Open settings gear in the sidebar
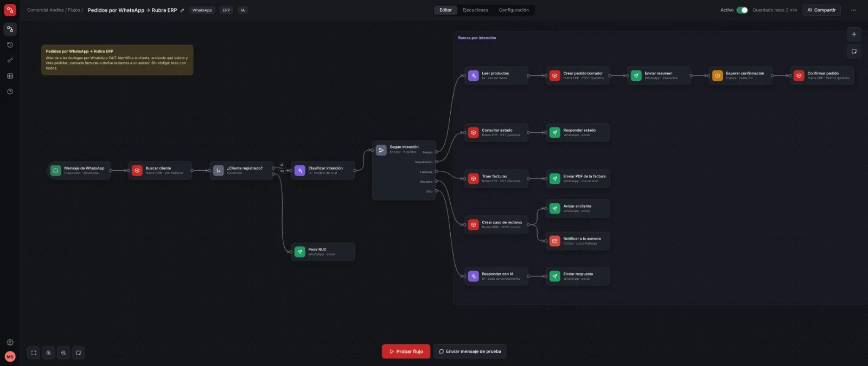The image size is (868, 366). pyautogui.click(x=10, y=342)
